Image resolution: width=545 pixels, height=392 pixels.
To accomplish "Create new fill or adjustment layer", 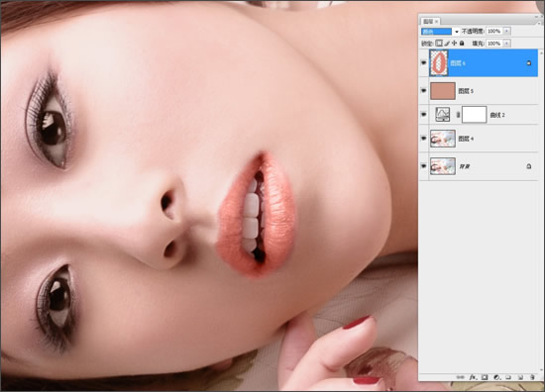I will point(496,377).
